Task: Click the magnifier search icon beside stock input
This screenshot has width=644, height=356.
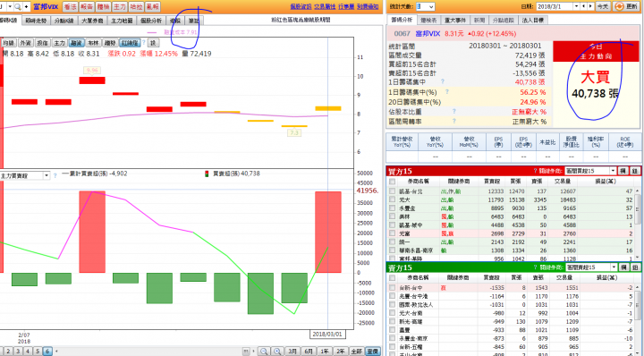Action: 18,6
